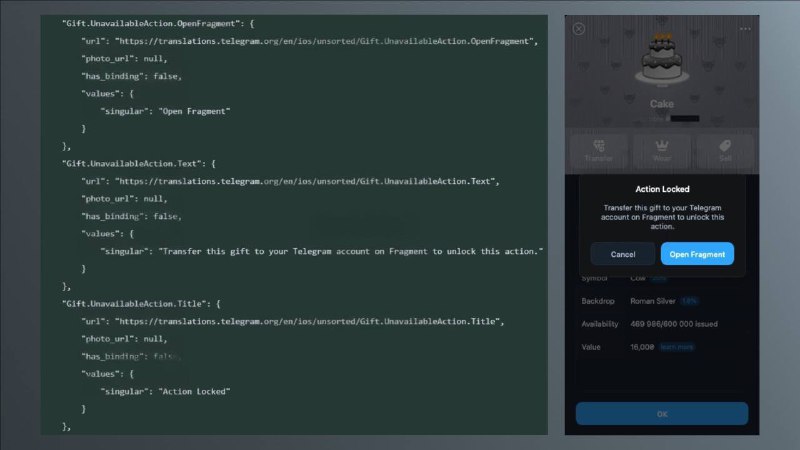
Task: Click the Open Fragment button
Action: click(x=697, y=254)
